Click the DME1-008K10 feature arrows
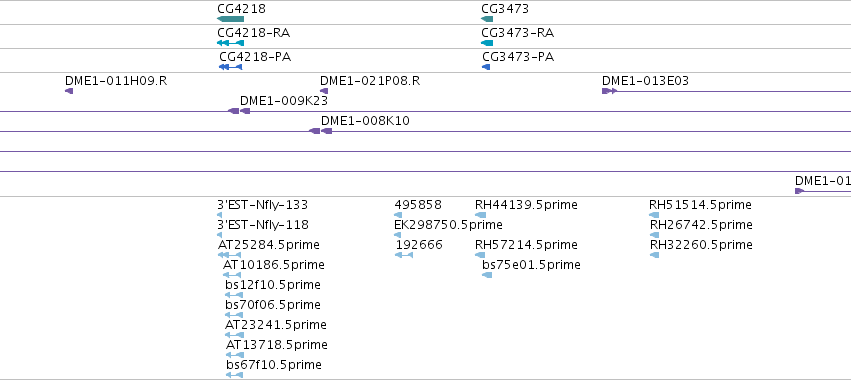The width and height of the screenshot is (851, 380). (x=320, y=131)
